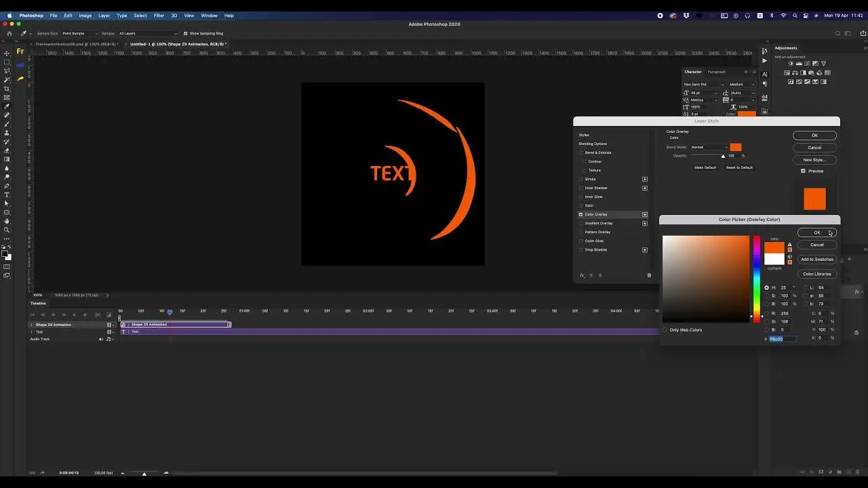868x488 pixels.
Task: Select the Brush tool
Action: pyautogui.click(x=7, y=124)
